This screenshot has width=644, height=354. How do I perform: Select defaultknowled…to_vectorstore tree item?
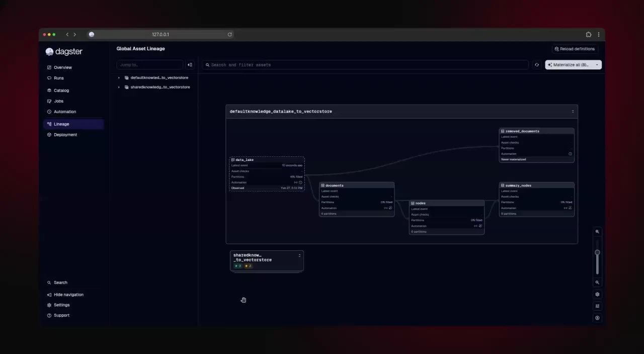coord(159,78)
